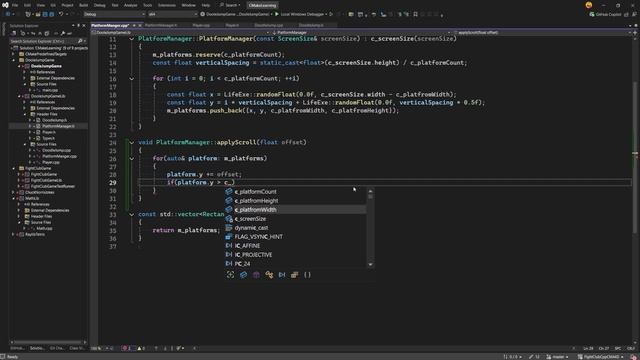
Task: Collapse applyScroll function at line 24
Action: [x=131, y=142]
